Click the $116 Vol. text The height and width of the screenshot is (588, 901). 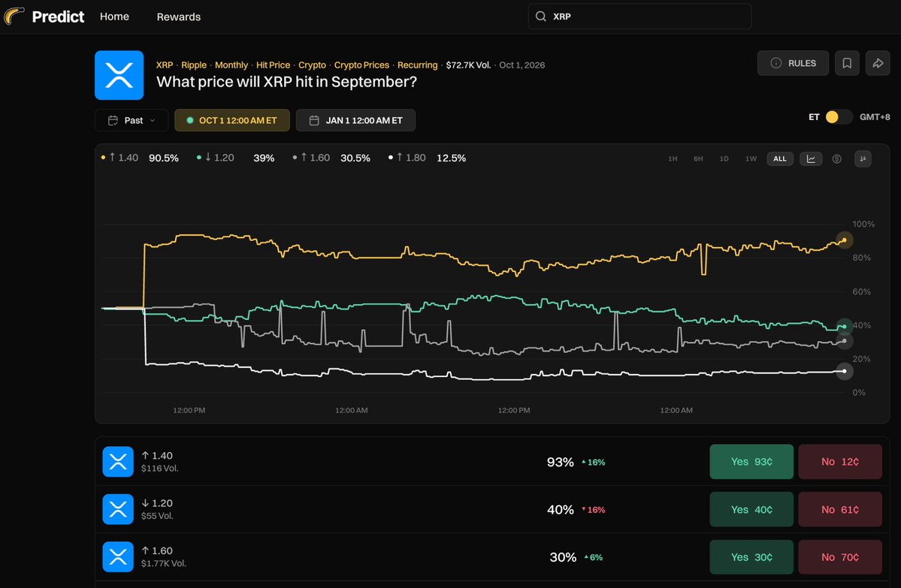pyautogui.click(x=160, y=469)
